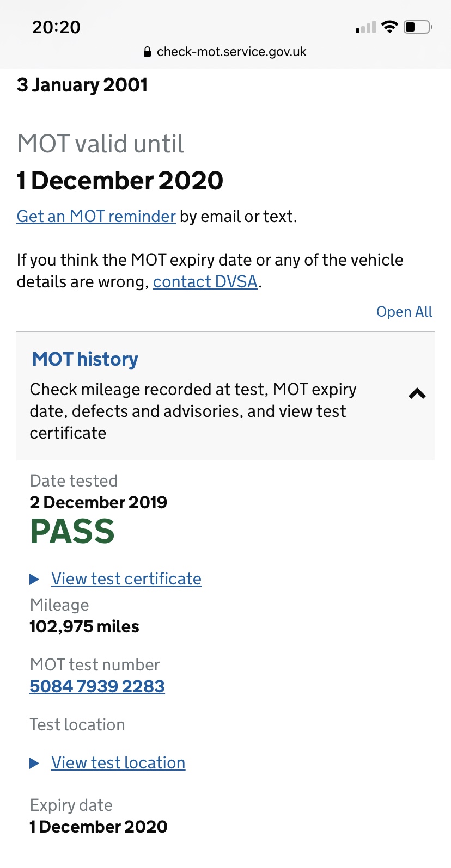
Task: Tap the check-mot.service.gov.uk address bar
Action: pyautogui.click(x=225, y=52)
